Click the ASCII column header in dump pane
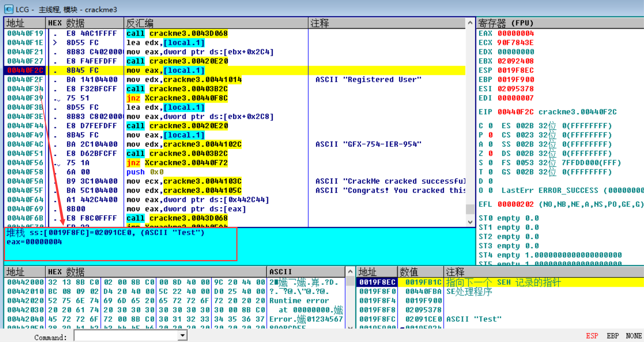Screen dimensions: 644x342 306,272
